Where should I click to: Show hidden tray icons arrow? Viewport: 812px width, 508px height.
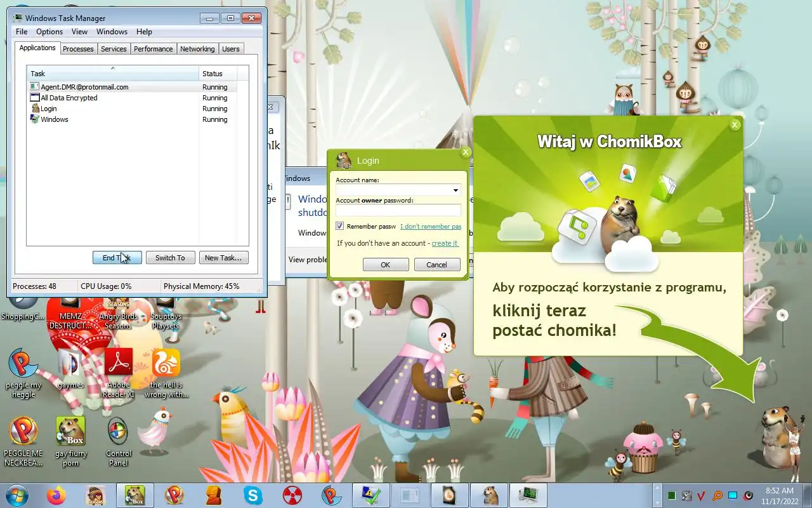click(657, 495)
